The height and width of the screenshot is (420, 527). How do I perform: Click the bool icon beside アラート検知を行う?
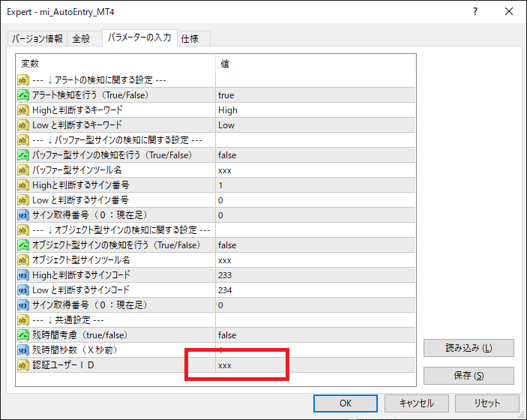tap(23, 95)
